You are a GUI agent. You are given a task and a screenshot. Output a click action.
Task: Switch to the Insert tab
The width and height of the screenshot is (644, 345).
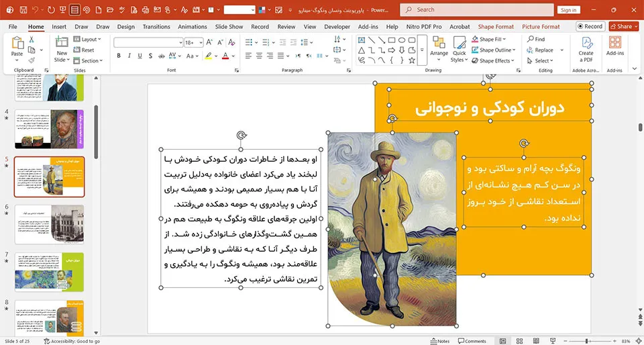click(59, 27)
